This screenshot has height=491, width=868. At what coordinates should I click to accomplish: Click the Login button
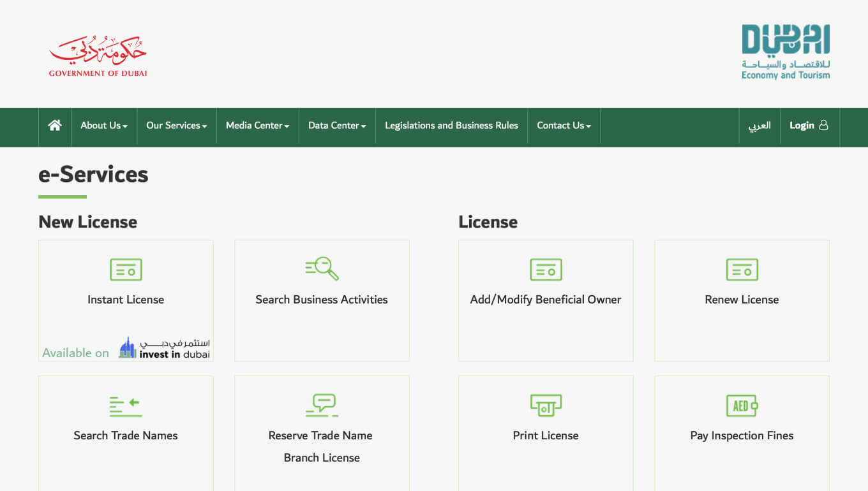coord(808,126)
